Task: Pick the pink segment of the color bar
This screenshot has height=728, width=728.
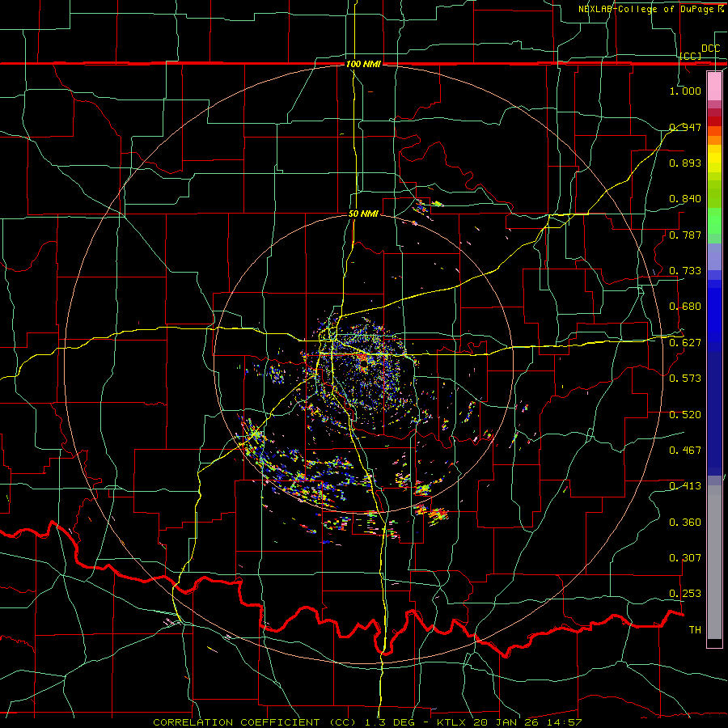Action: point(714,86)
